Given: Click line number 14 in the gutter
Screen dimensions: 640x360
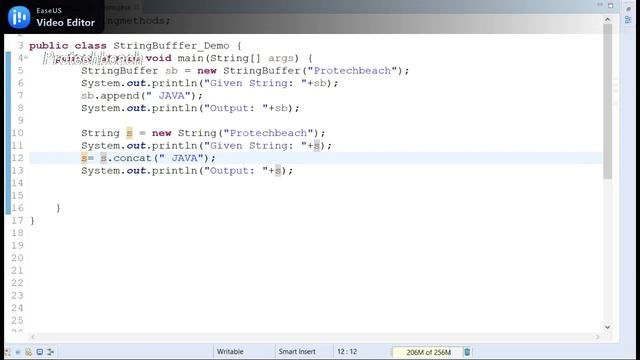Looking at the screenshot, I should (x=17, y=183).
